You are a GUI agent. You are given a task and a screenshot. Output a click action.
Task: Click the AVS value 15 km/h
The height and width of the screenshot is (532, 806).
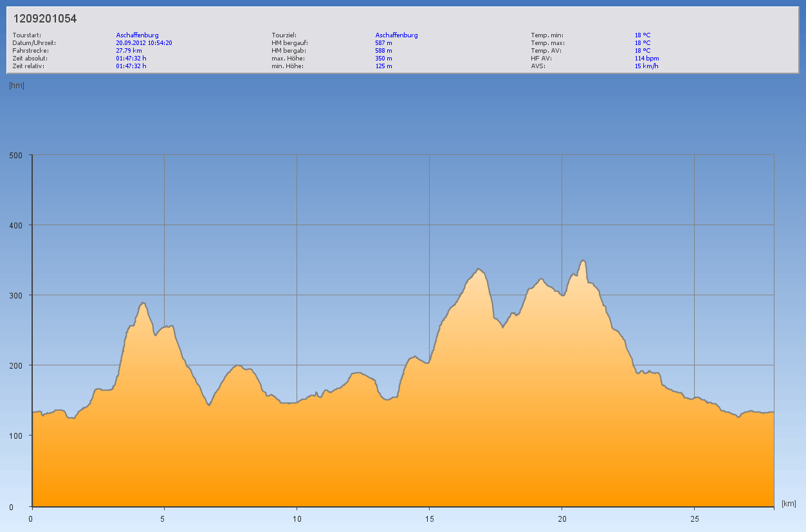coord(646,66)
